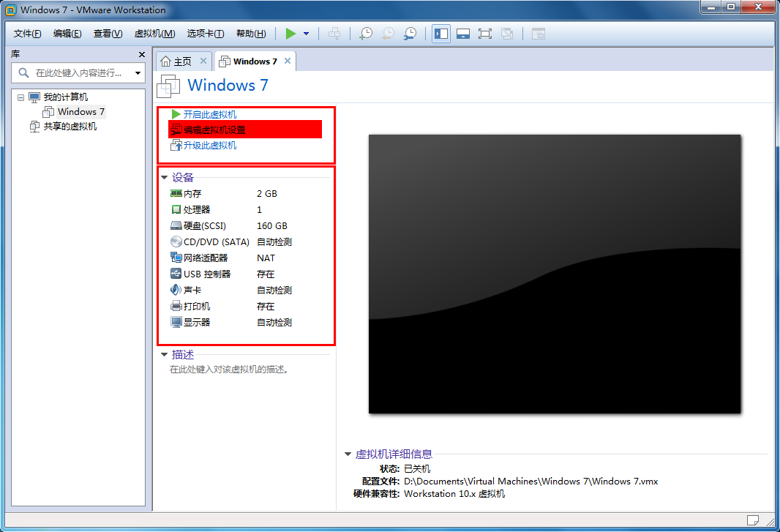
Task: Click the VMware icon in the title bar
Action: 10,10
